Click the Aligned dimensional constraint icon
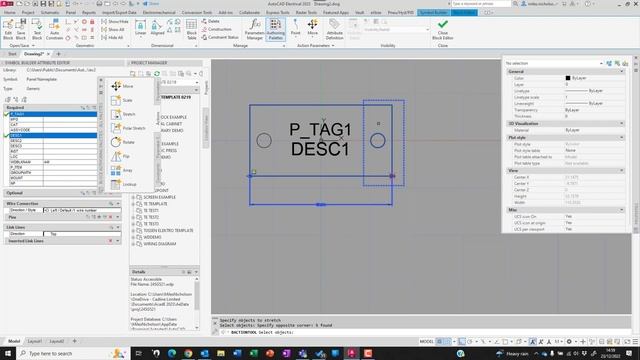The image size is (640, 360). click(x=157, y=28)
